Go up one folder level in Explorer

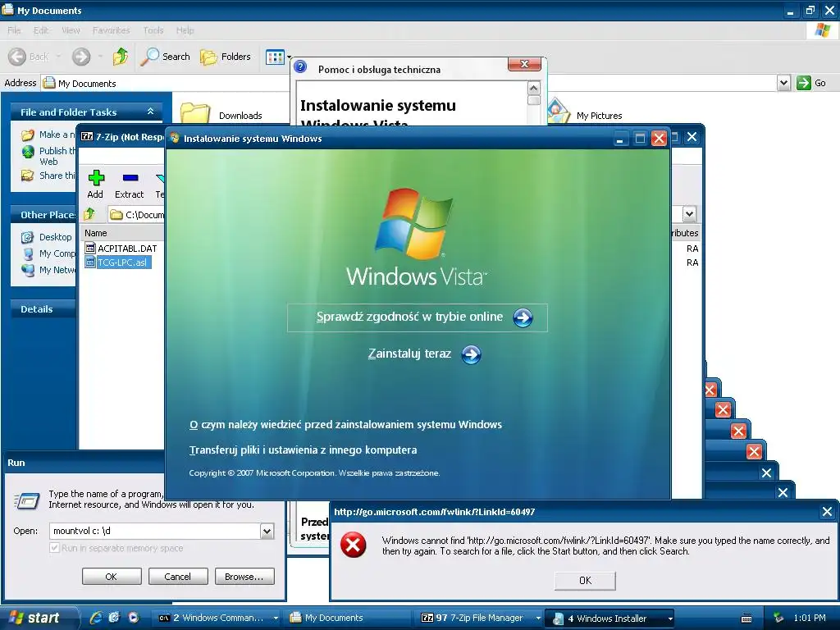coord(120,57)
